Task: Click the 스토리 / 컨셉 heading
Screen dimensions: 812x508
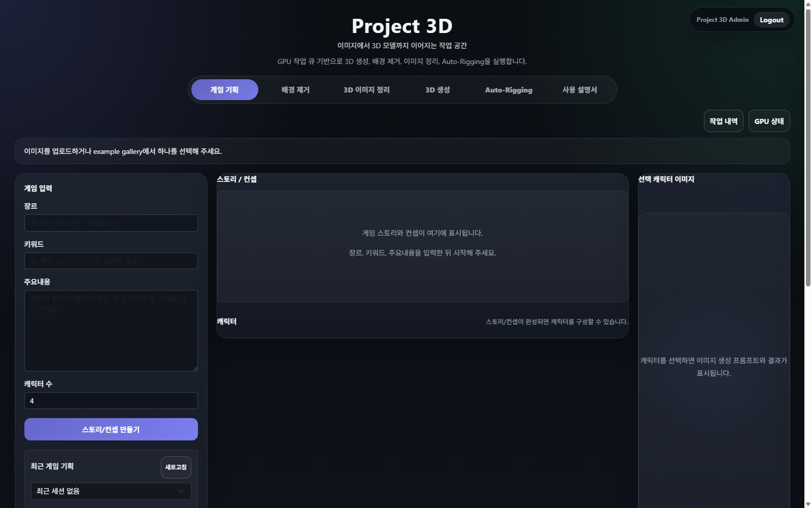Action: pyautogui.click(x=236, y=179)
